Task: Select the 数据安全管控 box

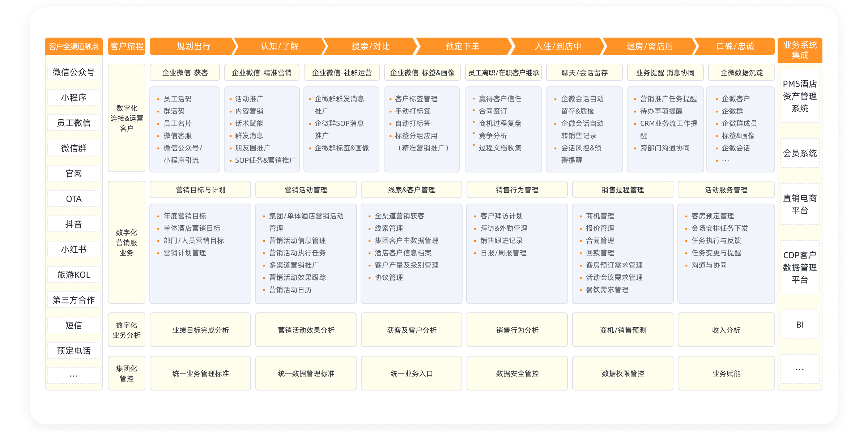Action: pyautogui.click(x=517, y=374)
